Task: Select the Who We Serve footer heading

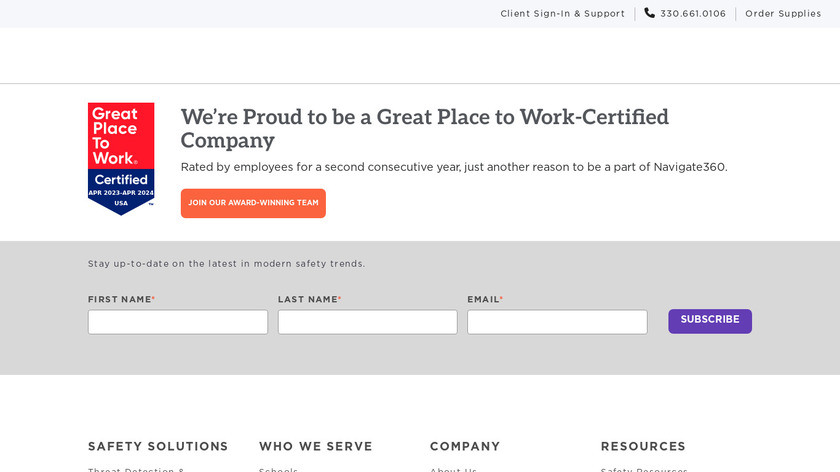Action: 315,446
